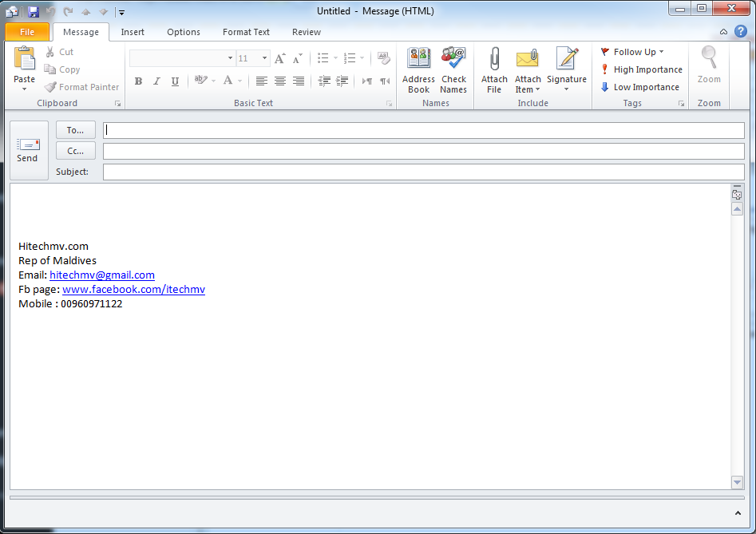Switch to the Review tab
This screenshot has height=534, width=756.
(x=307, y=32)
